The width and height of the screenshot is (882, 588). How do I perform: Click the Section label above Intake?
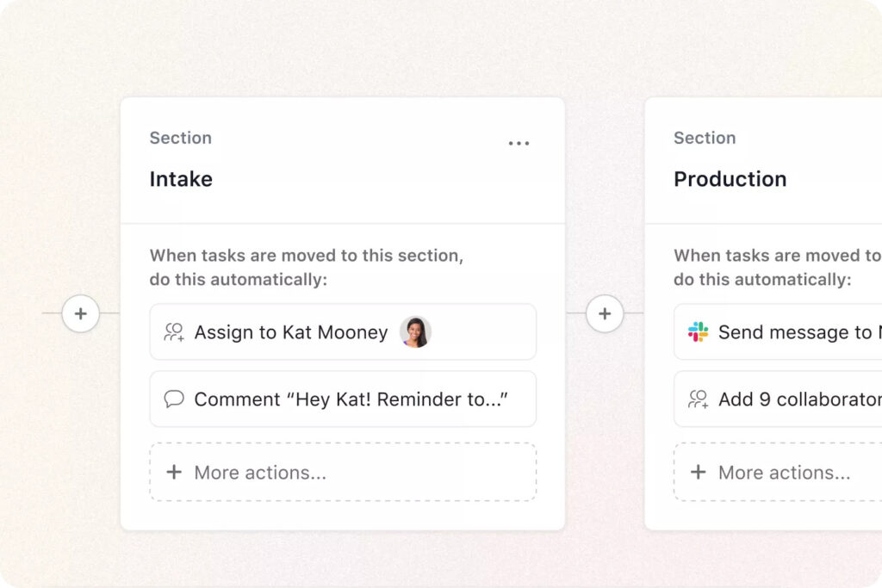(x=180, y=138)
